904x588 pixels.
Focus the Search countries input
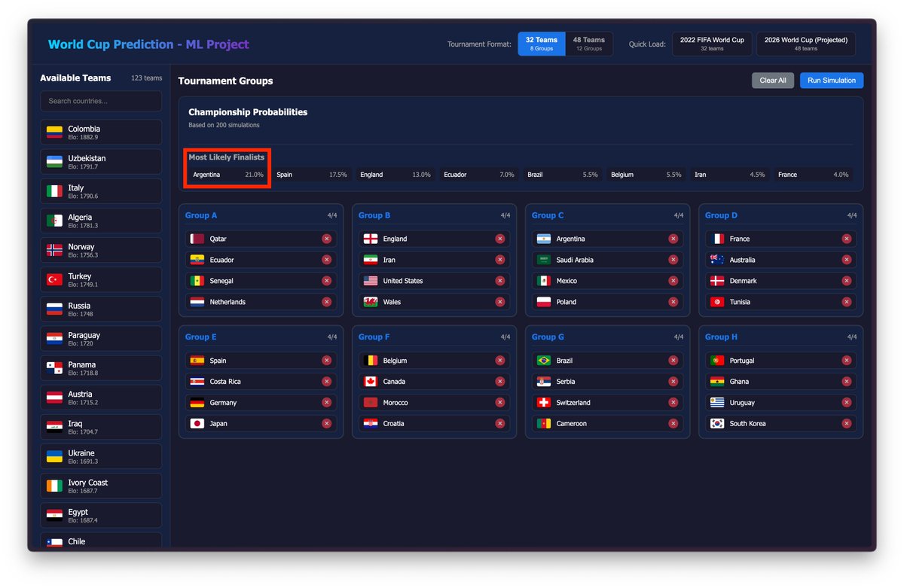tap(101, 101)
